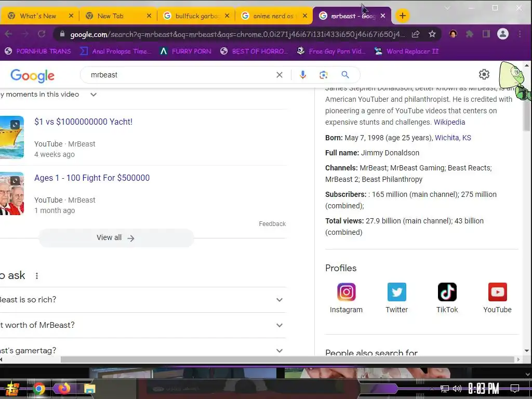Image resolution: width=532 pixels, height=399 pixels.
Task: Open more options dots next to ask heading
Action: click(x=37, y=276)
